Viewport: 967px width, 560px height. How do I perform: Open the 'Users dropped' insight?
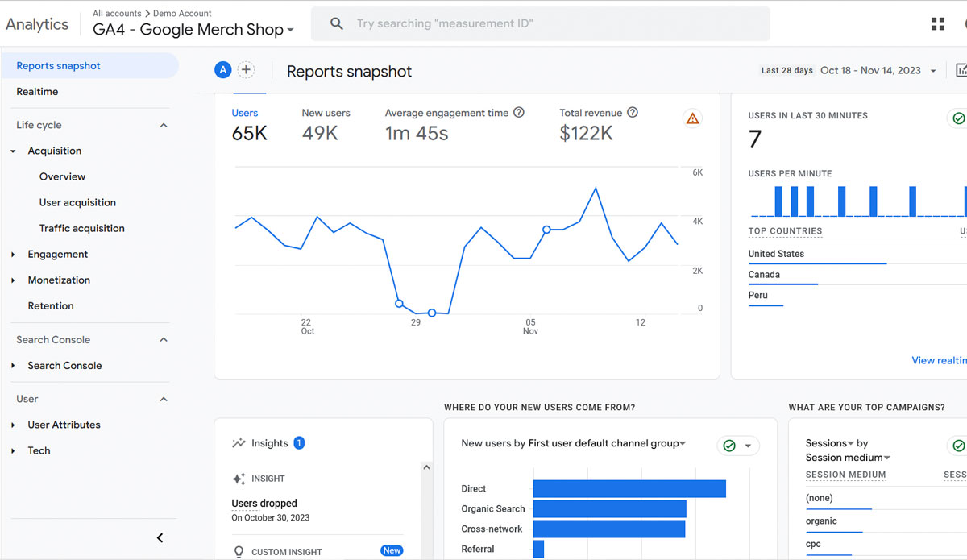tap(264, 504)
